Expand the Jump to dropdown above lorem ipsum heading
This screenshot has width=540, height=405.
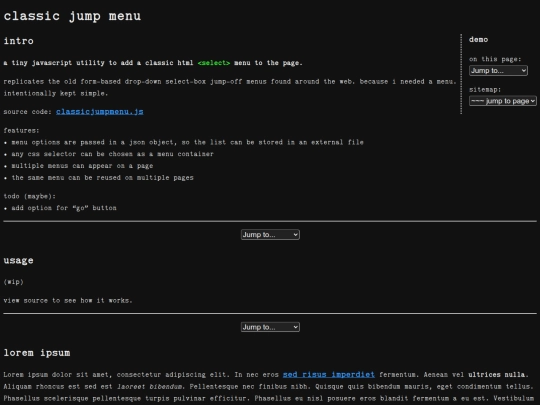(x=270, y=327)
